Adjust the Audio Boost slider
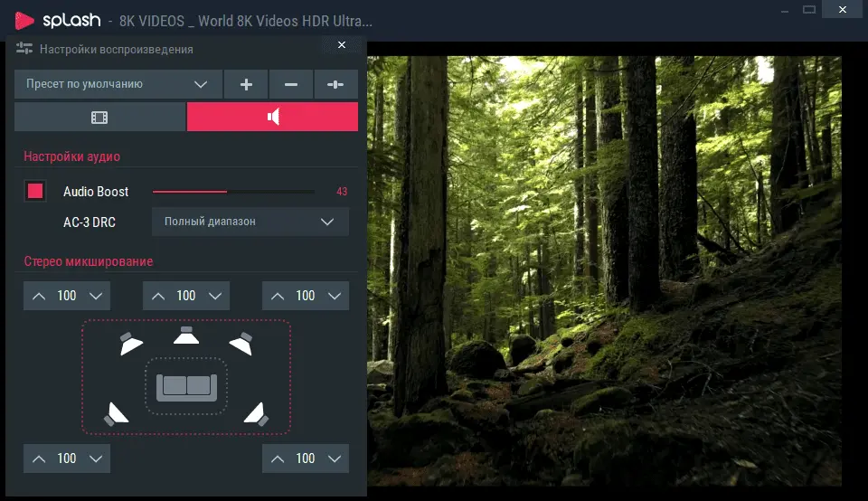 (233, 192)
